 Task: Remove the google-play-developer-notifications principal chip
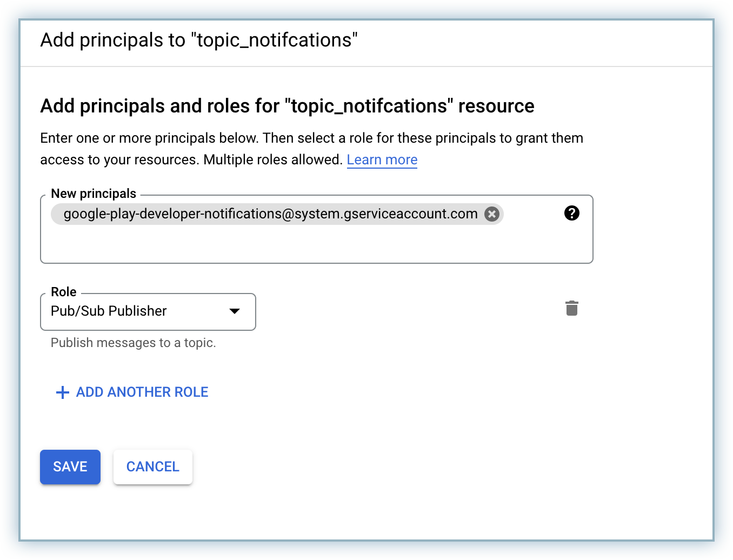491,214
